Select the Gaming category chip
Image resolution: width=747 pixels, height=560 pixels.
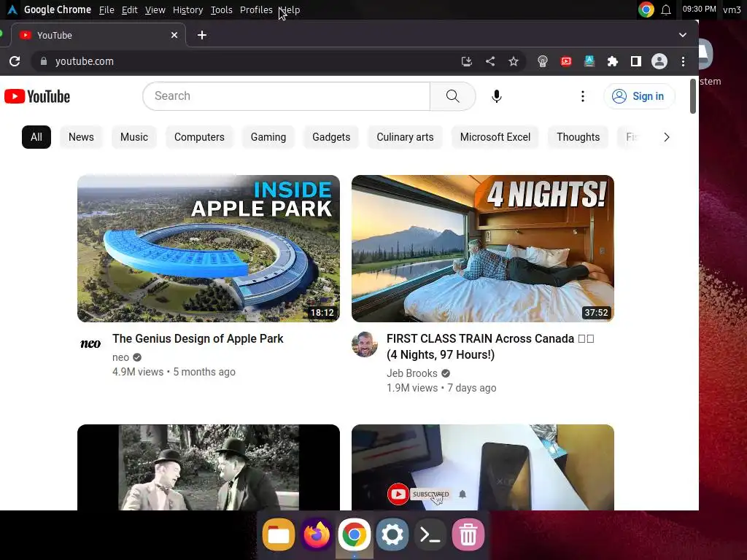268,137
